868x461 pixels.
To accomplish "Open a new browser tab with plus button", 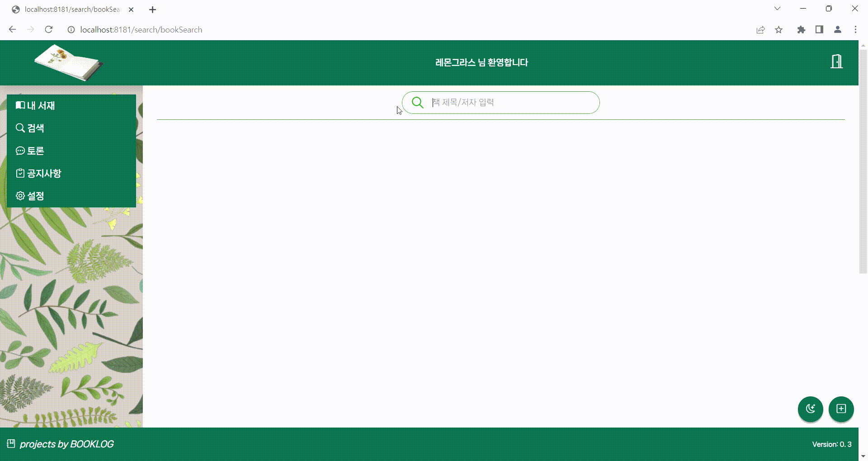I will pos(152,9).
